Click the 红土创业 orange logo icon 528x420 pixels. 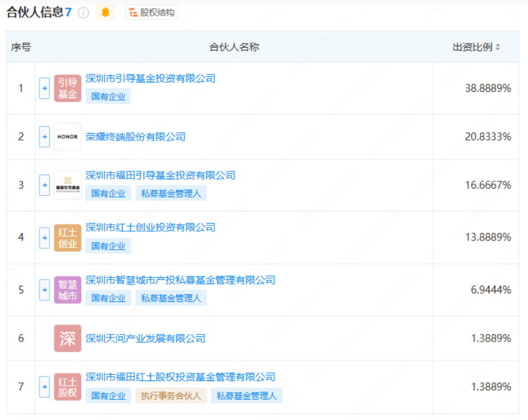[67, 237]
